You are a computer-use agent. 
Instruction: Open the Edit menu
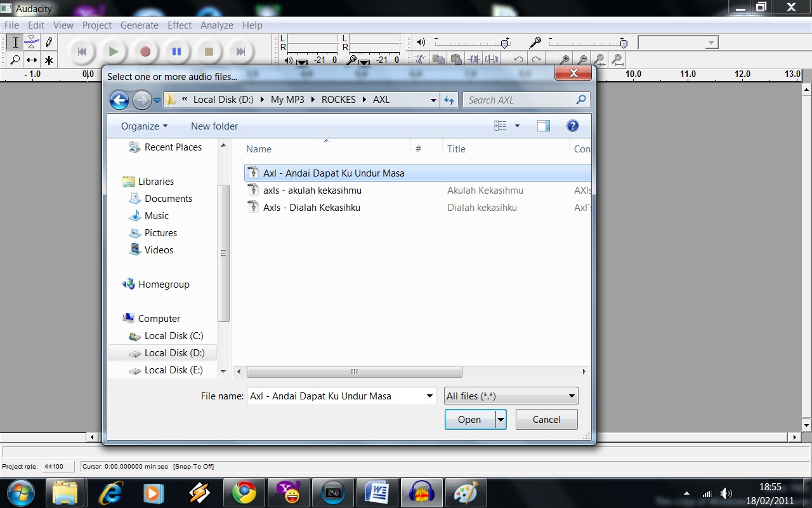pos(36,25)
